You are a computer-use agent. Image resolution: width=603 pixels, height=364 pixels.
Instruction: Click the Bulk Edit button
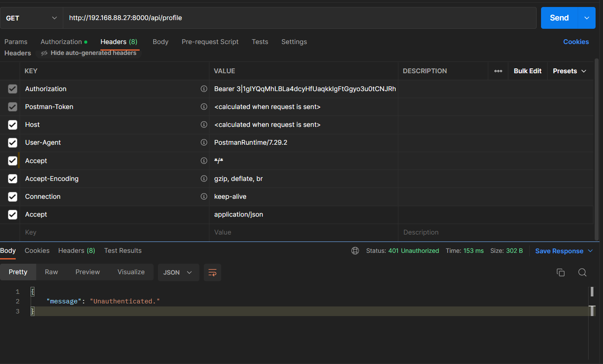click(528, 71)
